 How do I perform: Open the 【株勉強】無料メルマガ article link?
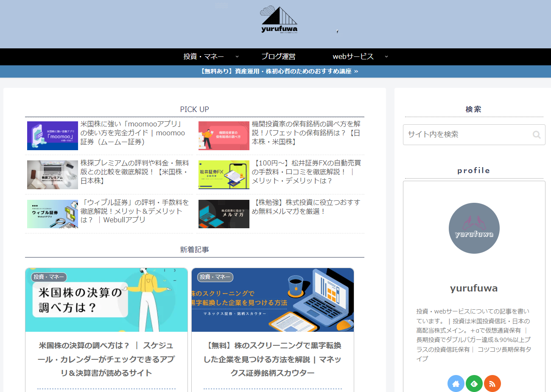point(307,206)
